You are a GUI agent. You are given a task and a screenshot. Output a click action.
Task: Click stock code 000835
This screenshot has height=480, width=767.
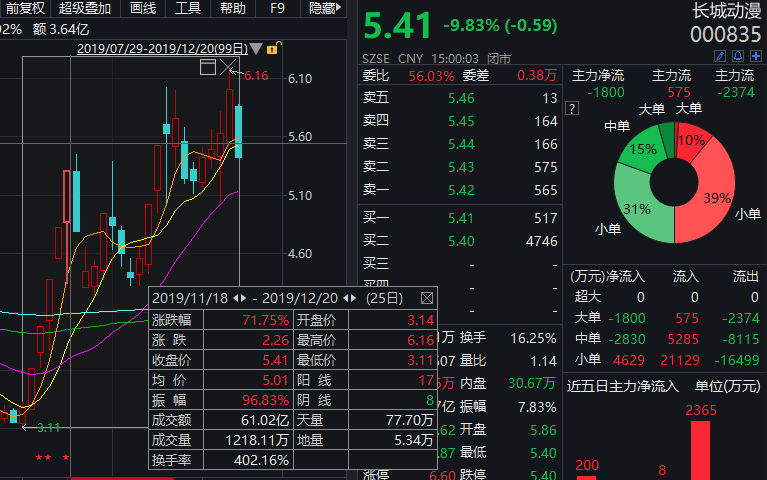(725, 35)
